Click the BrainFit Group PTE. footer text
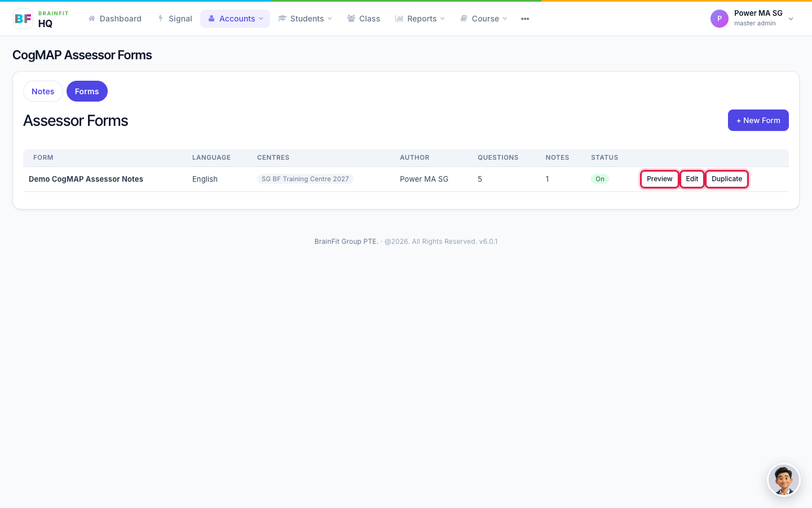The height and width of the screenshot is (508, 812). [346, 242]
